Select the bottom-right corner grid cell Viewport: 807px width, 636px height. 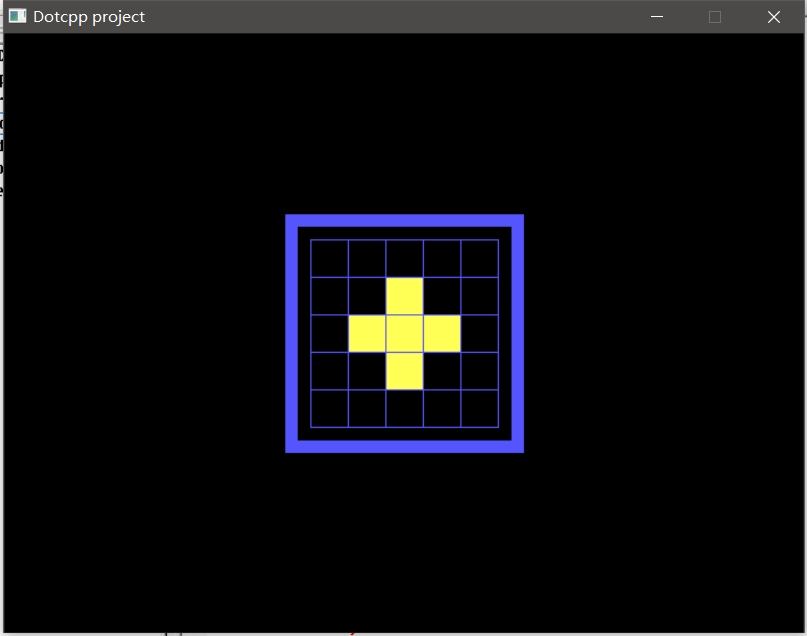point(479,408)
